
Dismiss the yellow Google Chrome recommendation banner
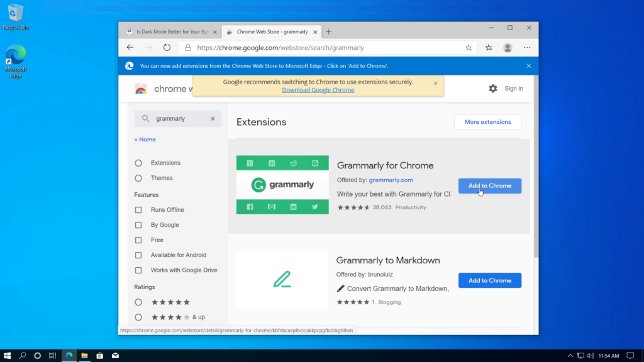pos(436,83)
